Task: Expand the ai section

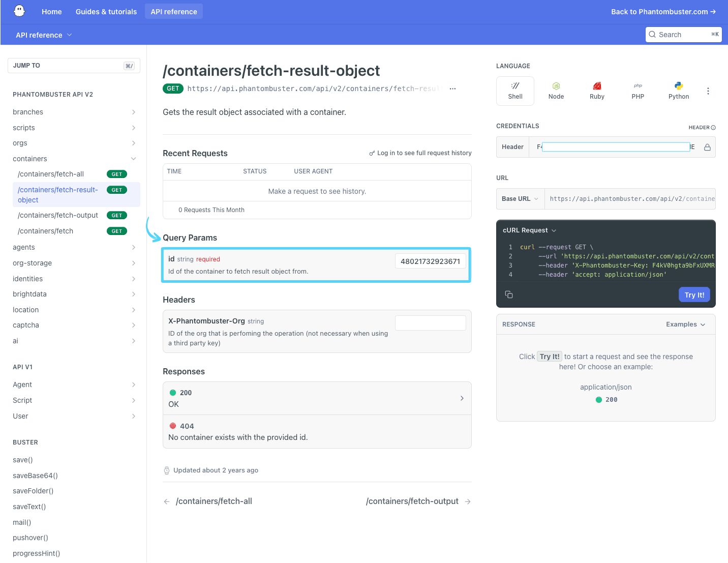Action: [134, 341]
